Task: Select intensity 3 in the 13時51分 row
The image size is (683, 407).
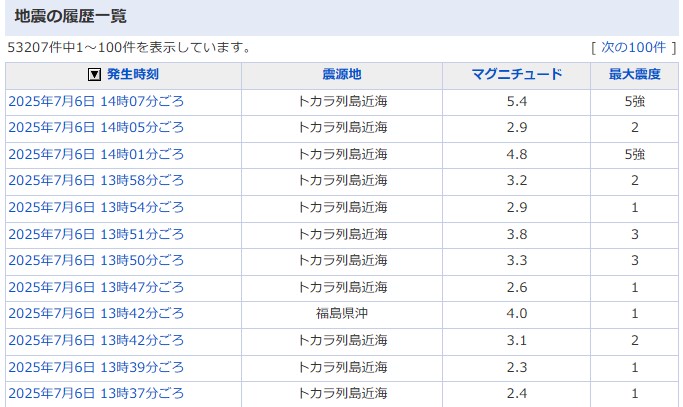Action: pyautogui.click(x=635, y=234)
